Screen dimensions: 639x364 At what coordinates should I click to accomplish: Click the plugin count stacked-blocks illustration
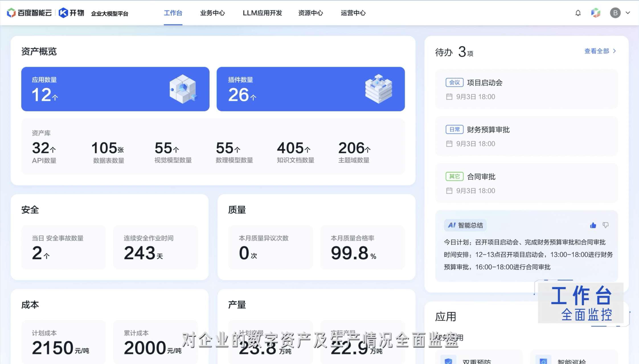[378, 89]
